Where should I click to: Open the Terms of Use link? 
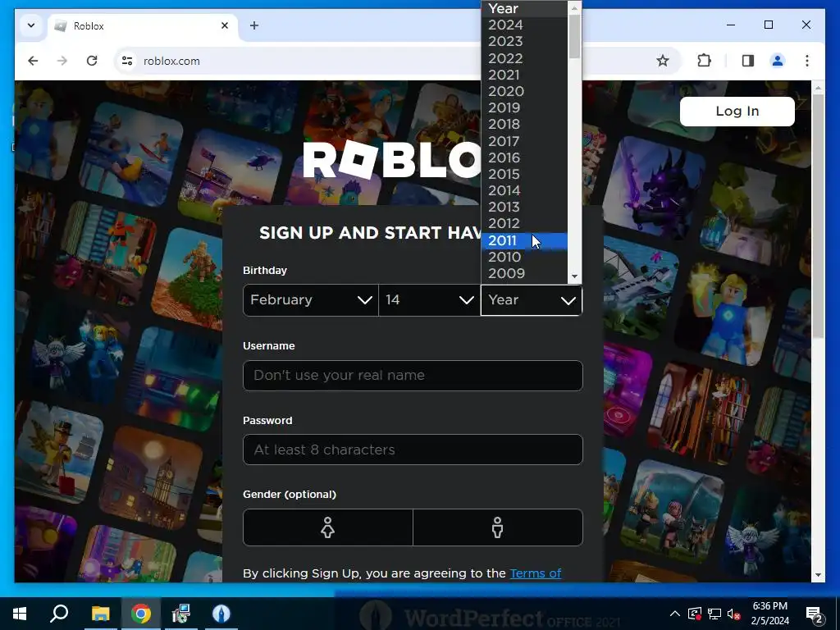point(535,573)
